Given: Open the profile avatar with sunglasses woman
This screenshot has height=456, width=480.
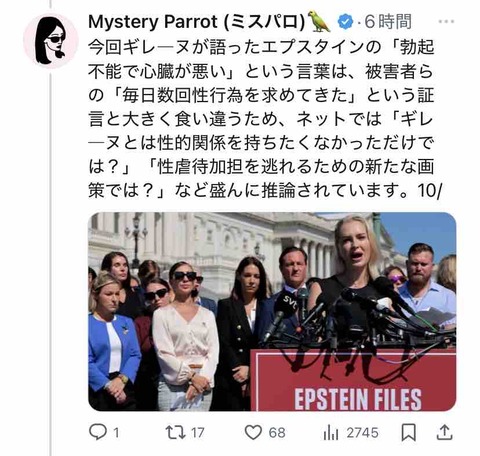Looking at the screenshot, I should pos(50,41).
